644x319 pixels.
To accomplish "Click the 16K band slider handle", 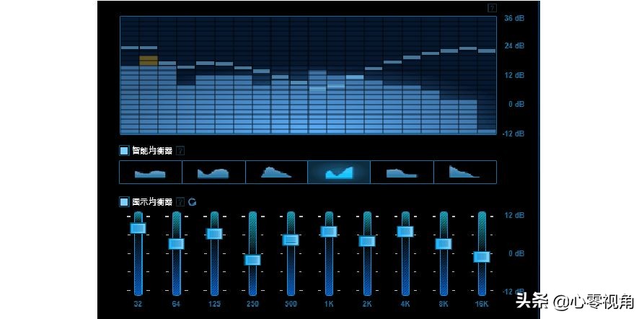I will 482,256.
